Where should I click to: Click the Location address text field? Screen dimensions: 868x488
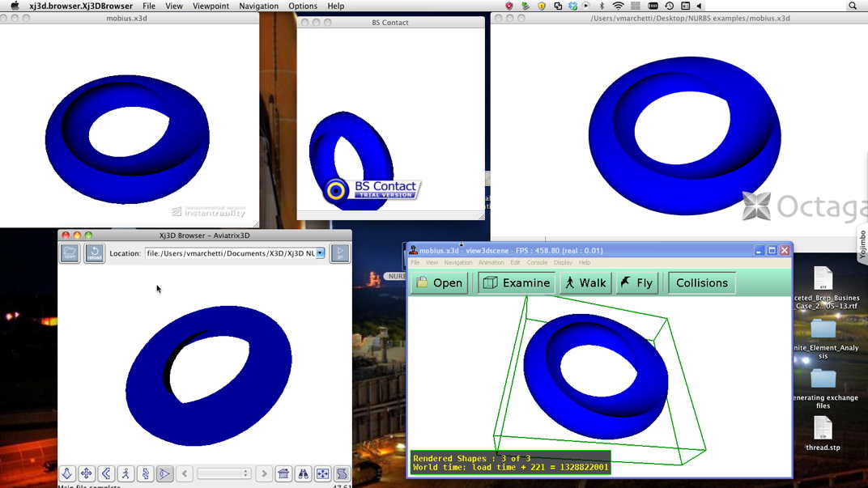click(x=229, y=253)
